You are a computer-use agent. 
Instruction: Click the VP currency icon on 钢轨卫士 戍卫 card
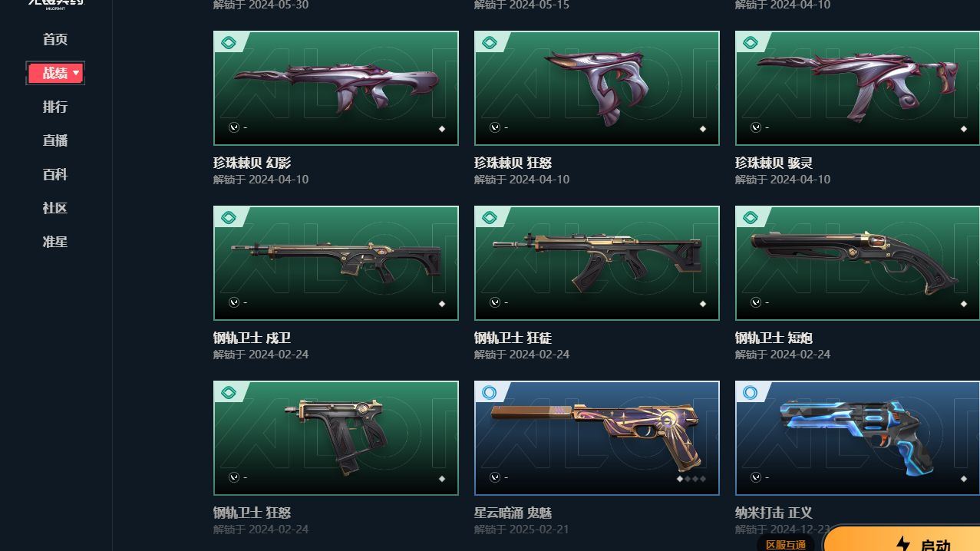pyautogui.click(x=234, y=302)
